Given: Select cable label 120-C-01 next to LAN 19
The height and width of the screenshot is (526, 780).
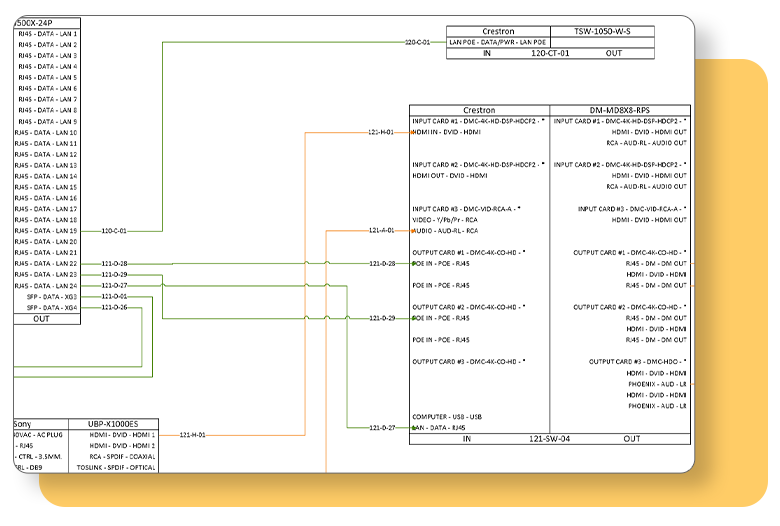Looking at the screenshot, I should [114, 231].
